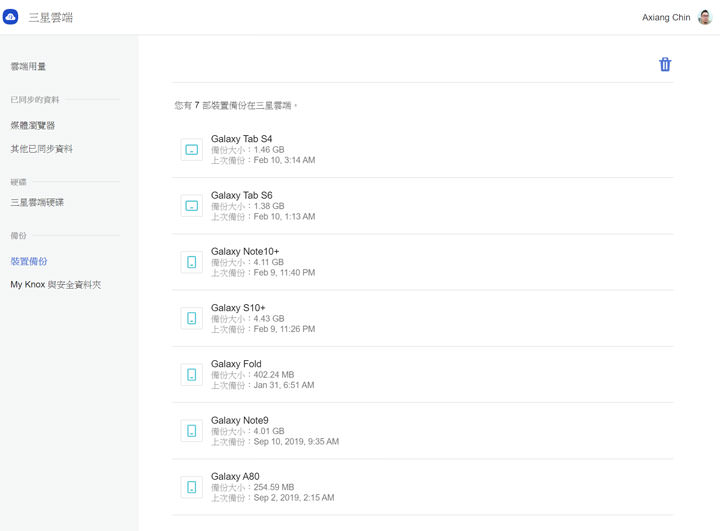Click the Galaxy Fold phone icon

coord(191,375)
